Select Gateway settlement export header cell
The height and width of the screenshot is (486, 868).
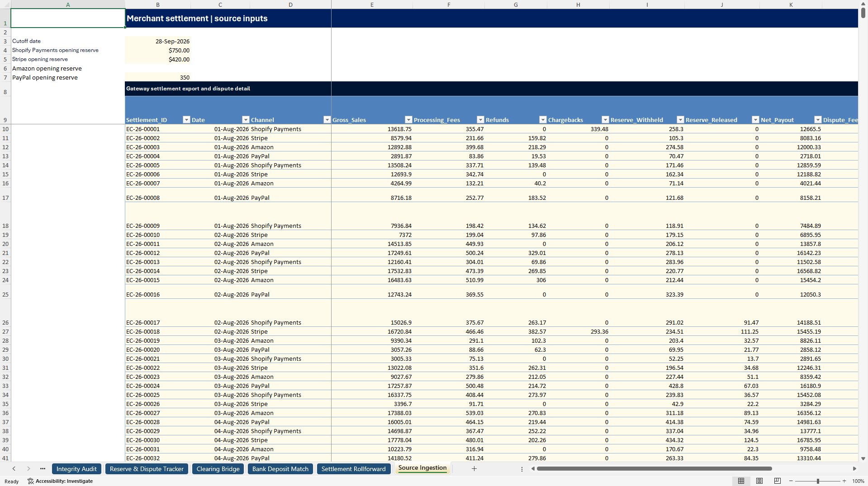click(x=228, y=89)
